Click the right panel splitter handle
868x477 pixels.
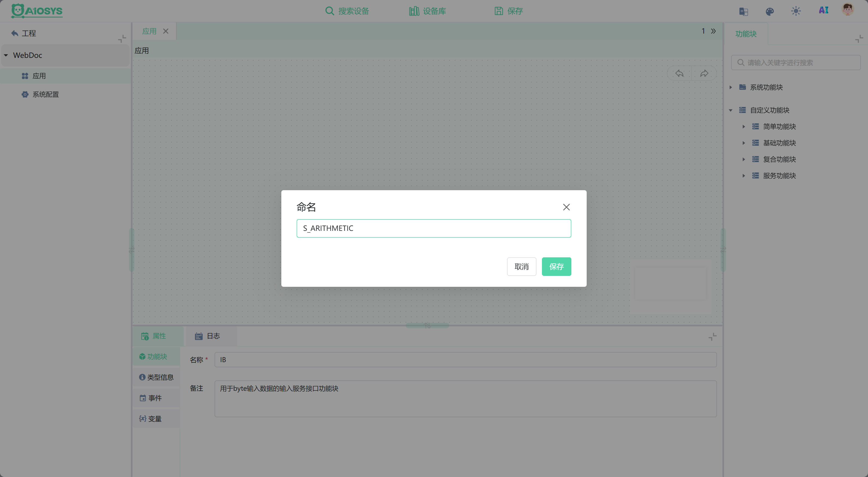(x=723, y=250)
